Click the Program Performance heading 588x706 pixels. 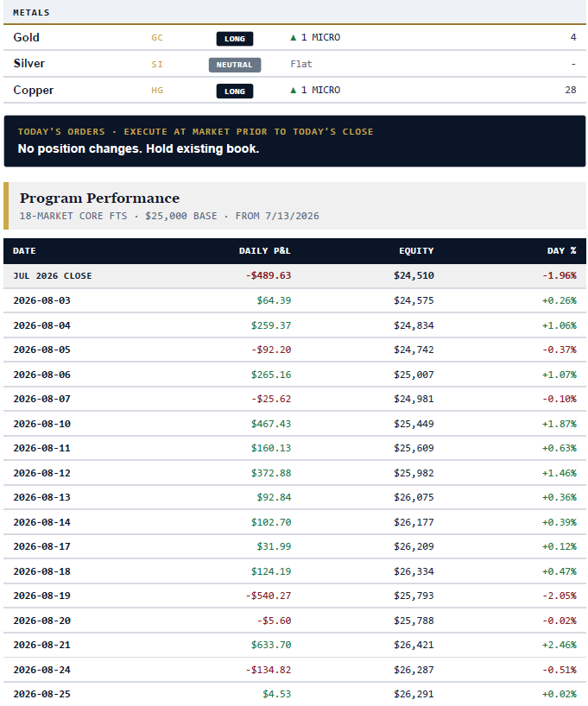(99, 199)
